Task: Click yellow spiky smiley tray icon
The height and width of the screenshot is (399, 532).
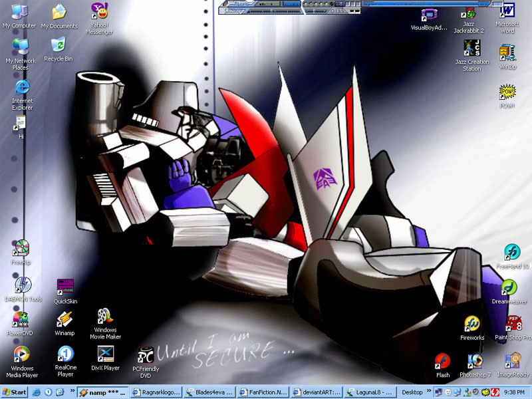Action: tap(485, 392)
